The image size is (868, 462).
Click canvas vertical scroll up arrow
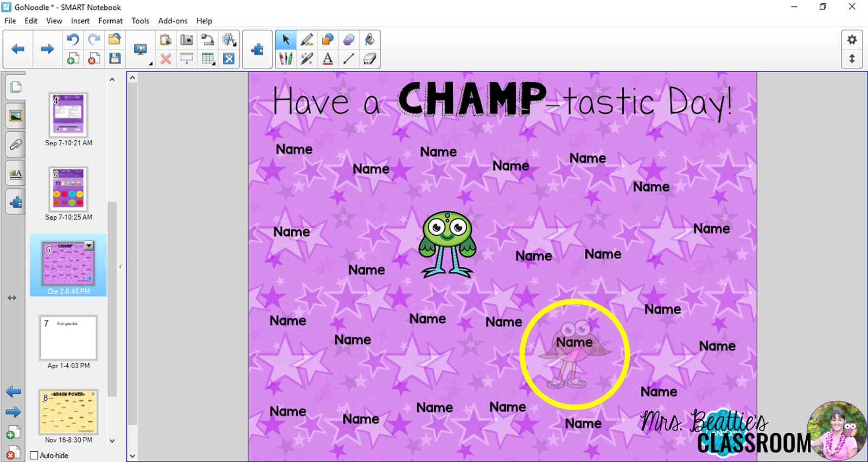click(132, 78)
